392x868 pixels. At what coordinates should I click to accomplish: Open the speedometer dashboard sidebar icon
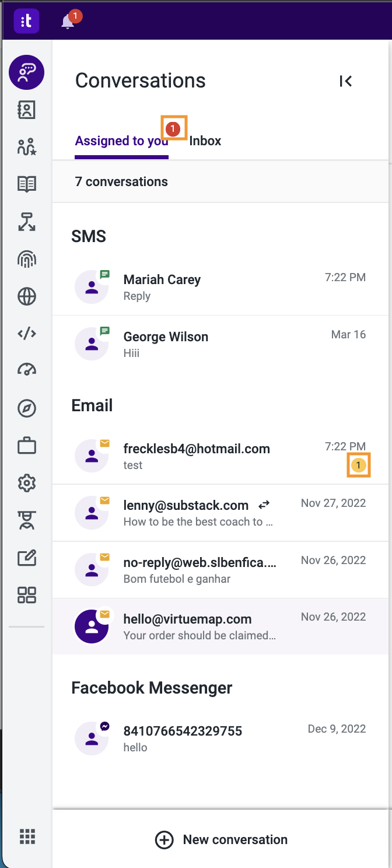(x=27, y=370)
